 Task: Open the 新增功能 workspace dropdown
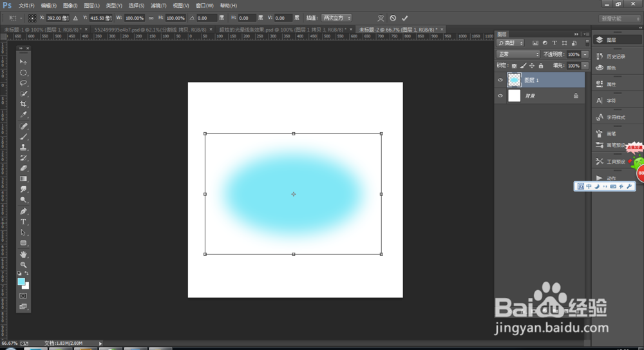click(x=620, y=19)
